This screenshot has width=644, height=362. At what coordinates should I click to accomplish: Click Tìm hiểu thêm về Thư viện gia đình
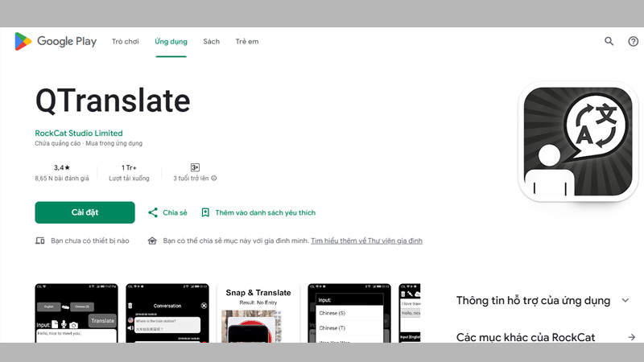click(x=366, y=241)
